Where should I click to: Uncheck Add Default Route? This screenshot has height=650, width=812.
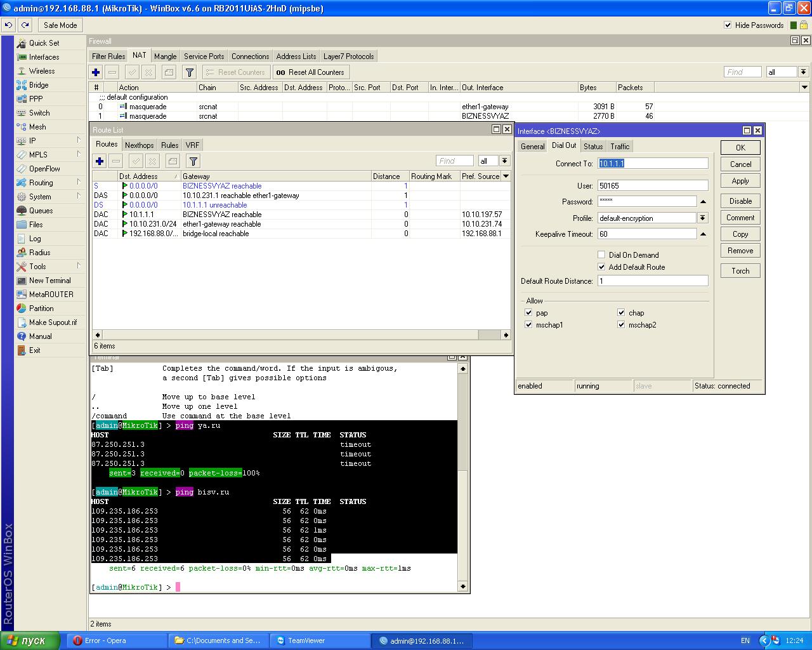pyautogui.click(x=601, y=267)
